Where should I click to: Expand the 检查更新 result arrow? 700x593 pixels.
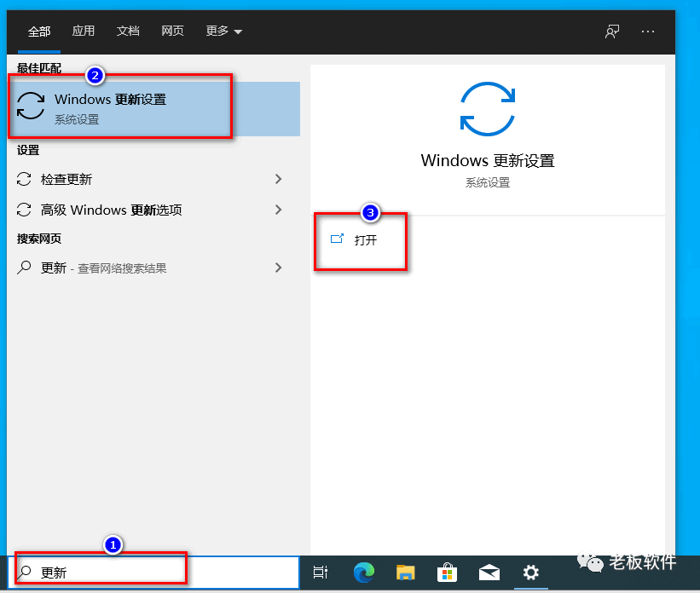pos(278,180)
